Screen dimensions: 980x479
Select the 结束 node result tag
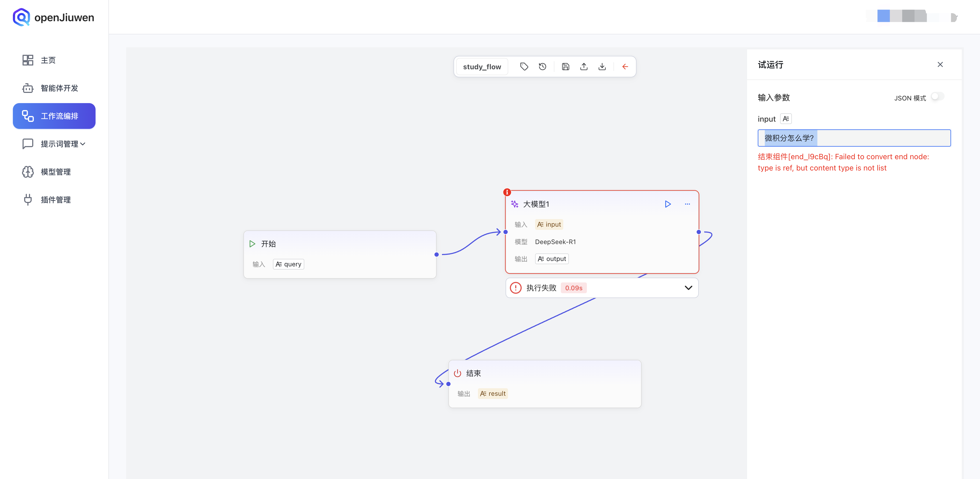(x=493, y=393)
